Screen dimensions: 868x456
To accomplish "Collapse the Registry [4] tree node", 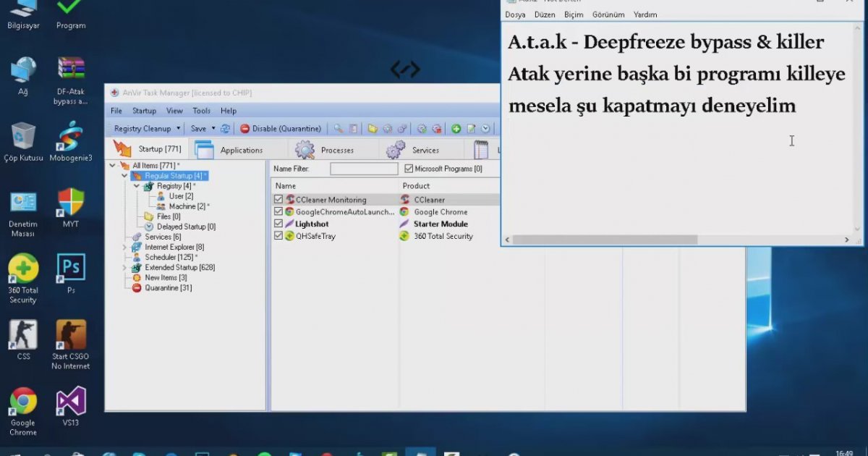I will (x=137, y=186).
